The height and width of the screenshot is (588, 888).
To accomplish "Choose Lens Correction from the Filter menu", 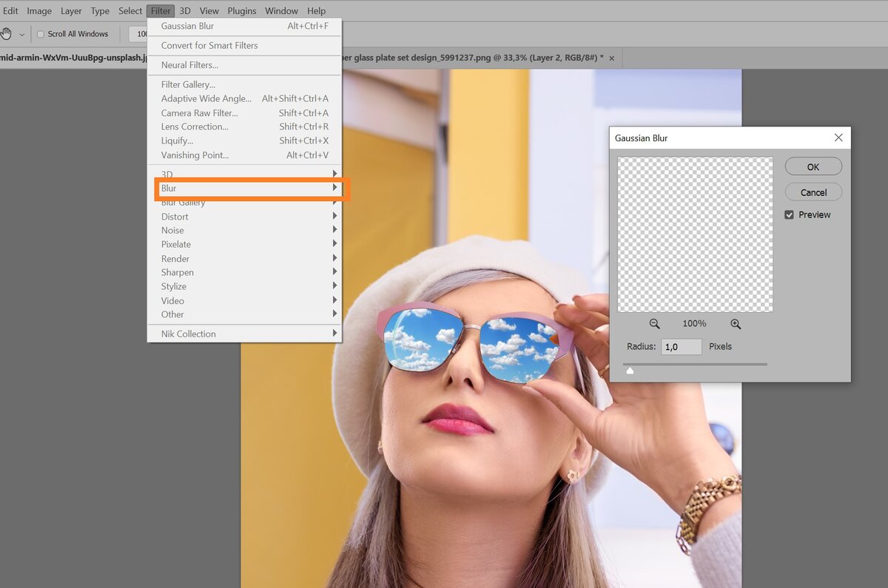I will click(245, 127).
